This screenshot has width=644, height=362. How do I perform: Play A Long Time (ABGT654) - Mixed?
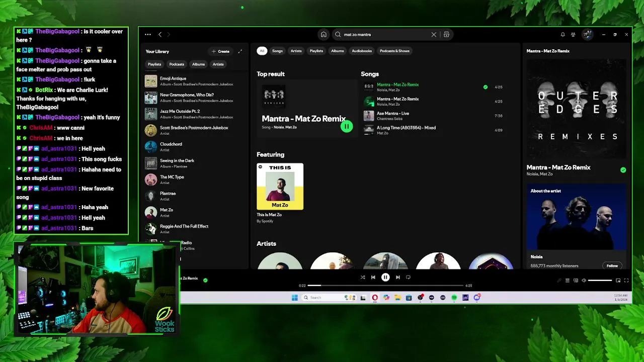coord(433,130)
